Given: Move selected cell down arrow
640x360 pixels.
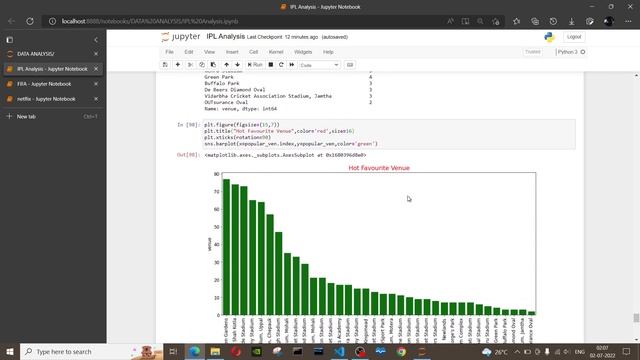Looking at the screenshot, I should pos(238,65).
